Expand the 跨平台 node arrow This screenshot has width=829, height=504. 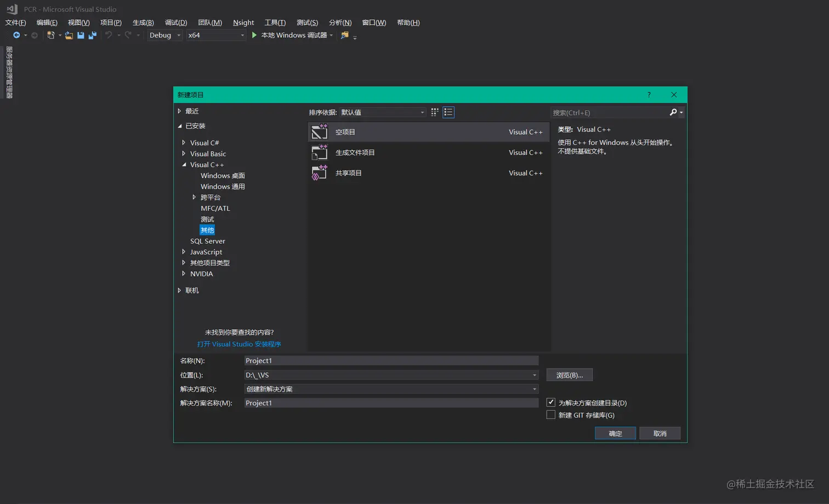(x=194, y=197)
